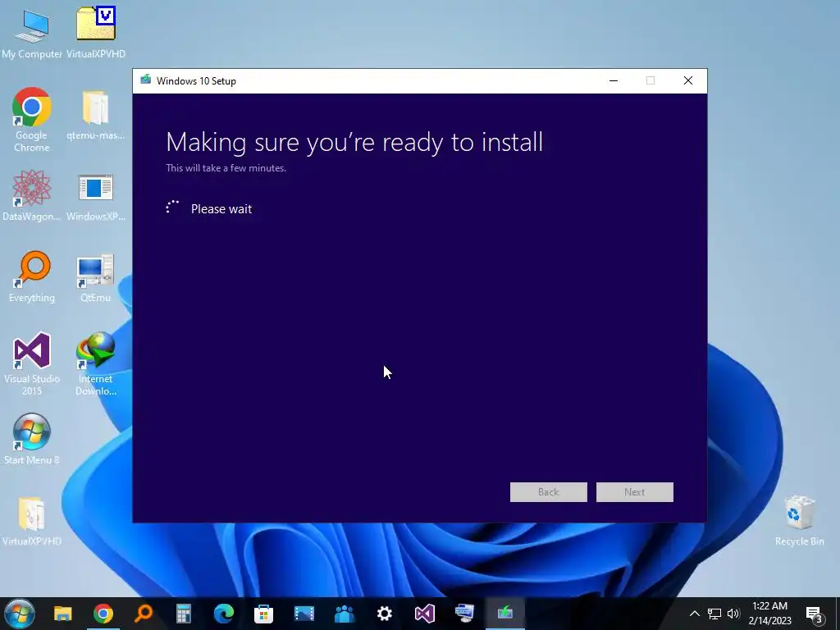Open the Photos app on taskbar
The image size is (840, 630).
tap(304, 614)
